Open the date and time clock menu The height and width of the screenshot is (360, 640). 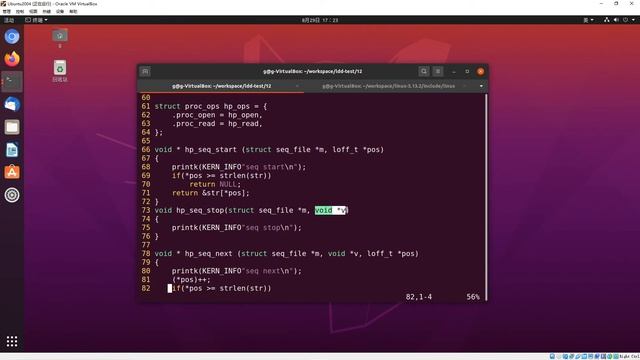tap(320, 20)
